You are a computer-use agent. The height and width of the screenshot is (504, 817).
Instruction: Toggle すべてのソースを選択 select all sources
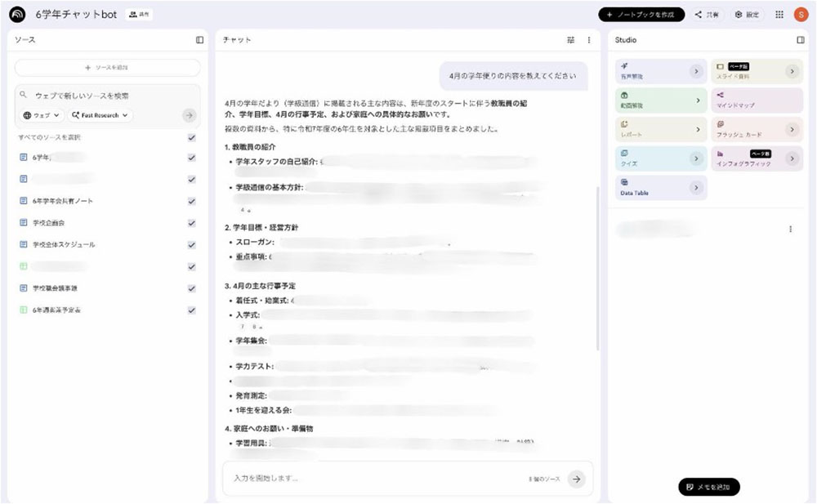click(x=190, y=137)
